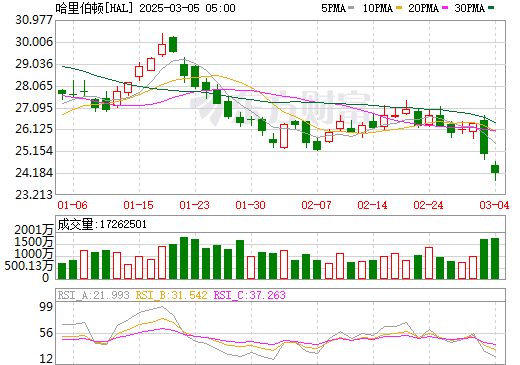Select the 01-06 date label
The height and width of the screenshot is (365, 520).
(72, 205)
